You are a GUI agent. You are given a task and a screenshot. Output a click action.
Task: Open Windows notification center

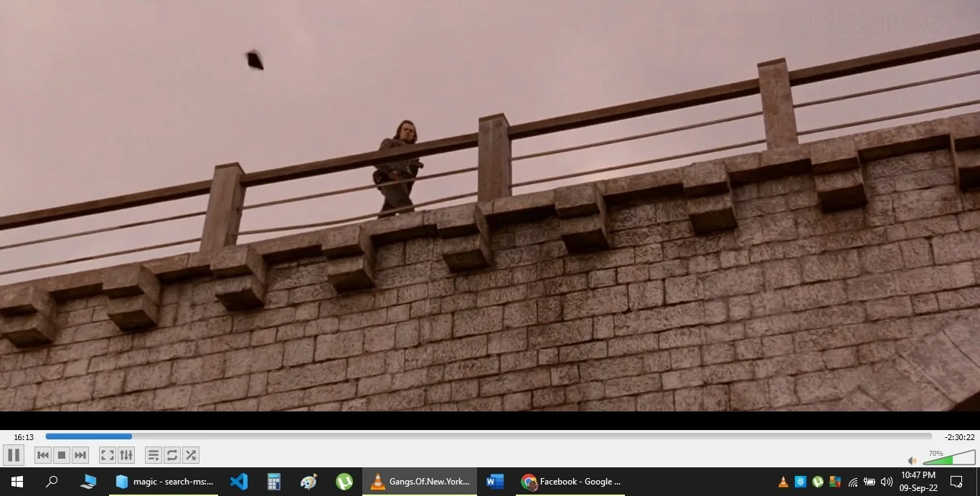pos(956,482)
